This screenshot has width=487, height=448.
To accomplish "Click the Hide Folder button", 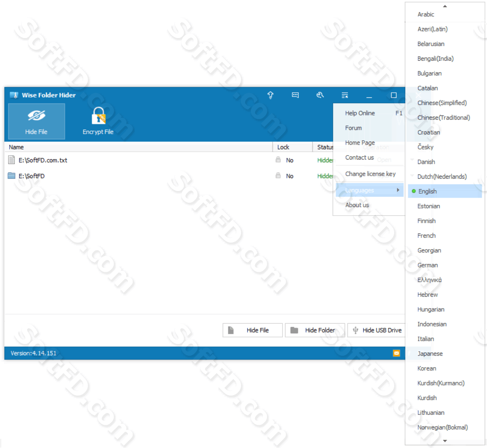I will pyautogui.click(x=315, y=330).
